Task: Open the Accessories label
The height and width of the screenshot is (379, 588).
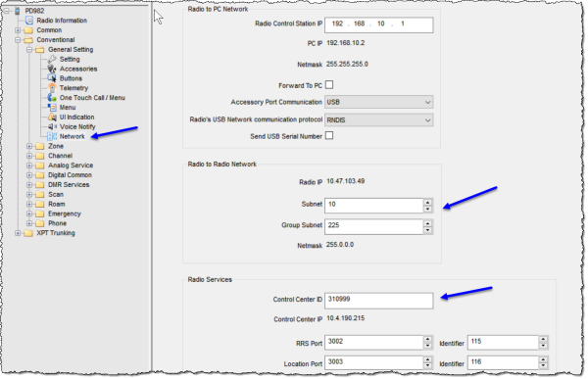Action: click(x=78, y=69)
